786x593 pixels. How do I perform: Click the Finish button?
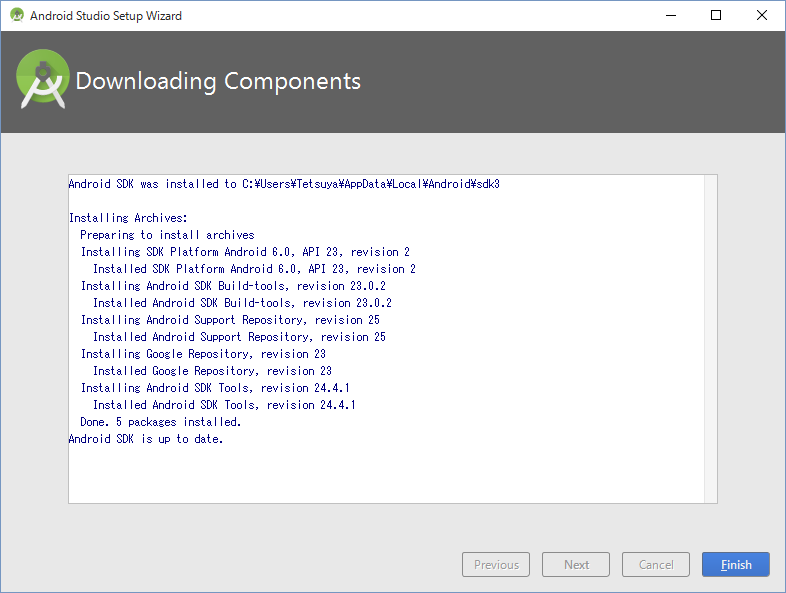click(x=735, y=564)
